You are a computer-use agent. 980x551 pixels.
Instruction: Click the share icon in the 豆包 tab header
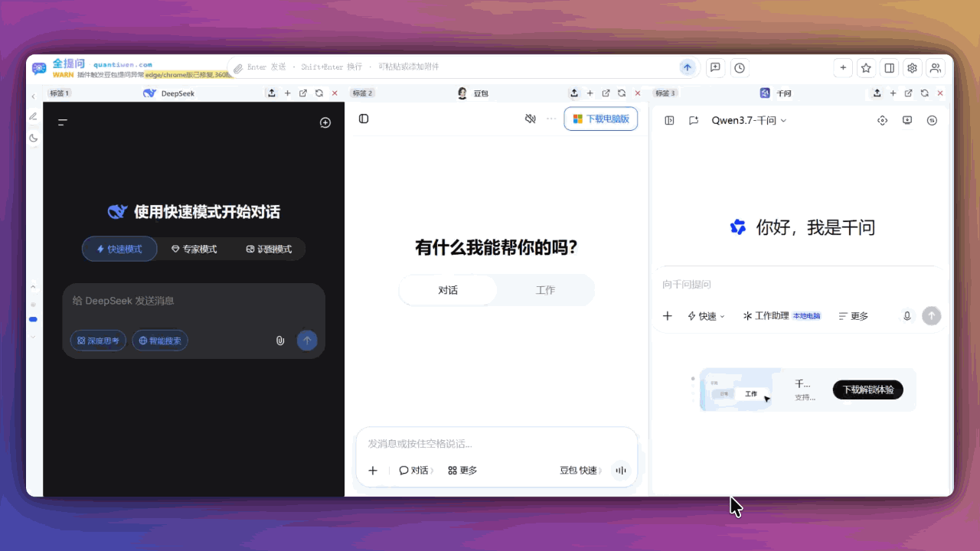pyautogui.click(x=574, y=93)
